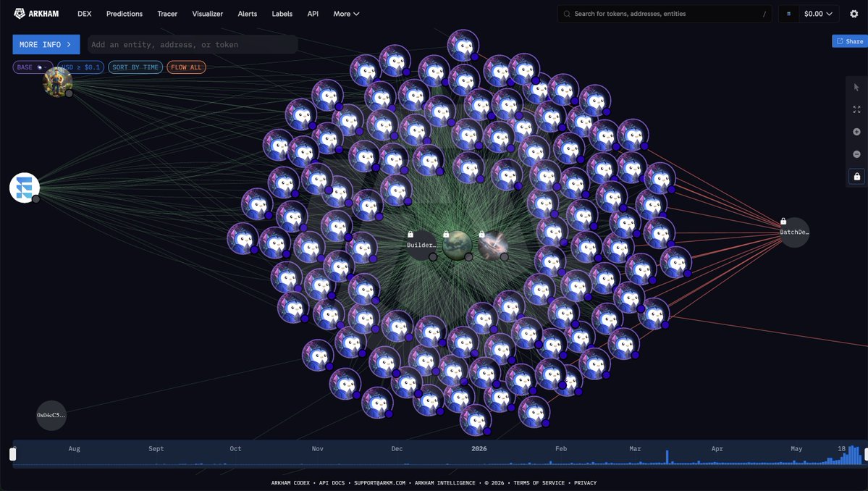Screen dimensions: 868x491
Task: Switch to the Visualizer page
Action: (x=208, y=14)
